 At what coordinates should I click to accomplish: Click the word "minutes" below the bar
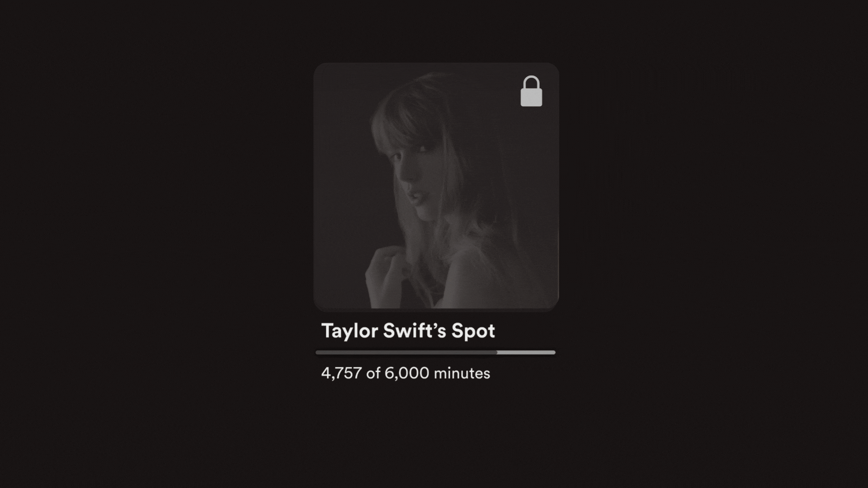pos(462,373)
